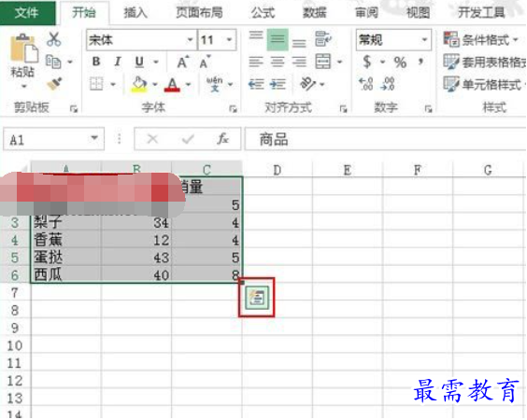The image size is (527, 420).
Task: Open Format as Table 套用表格格式
Action: point(484,62)
